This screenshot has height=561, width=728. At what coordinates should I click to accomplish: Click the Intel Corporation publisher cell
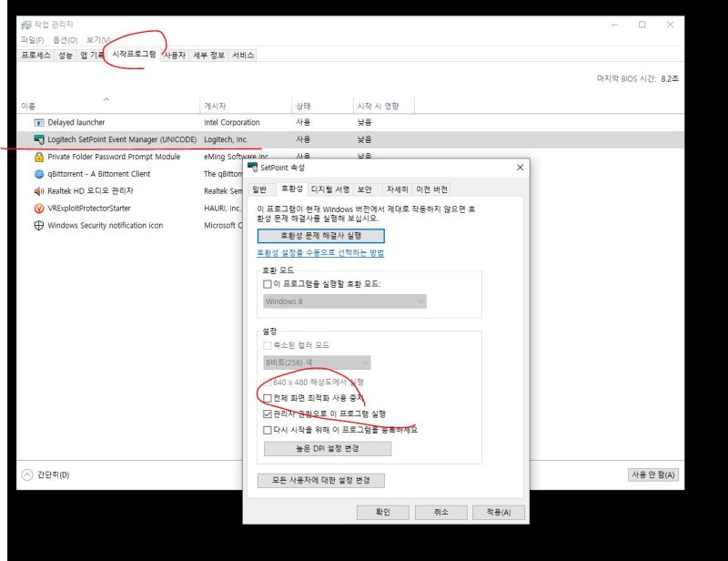[x=232, y=123]
